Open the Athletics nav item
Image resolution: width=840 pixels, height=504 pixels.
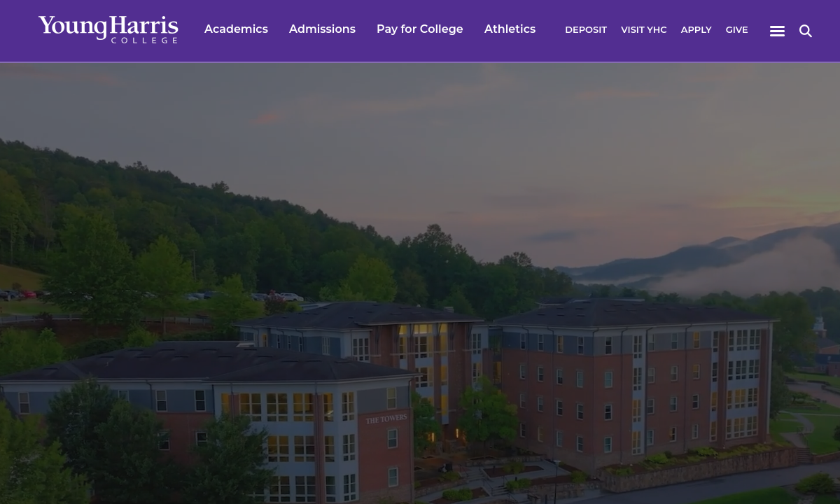pos(510,29)
